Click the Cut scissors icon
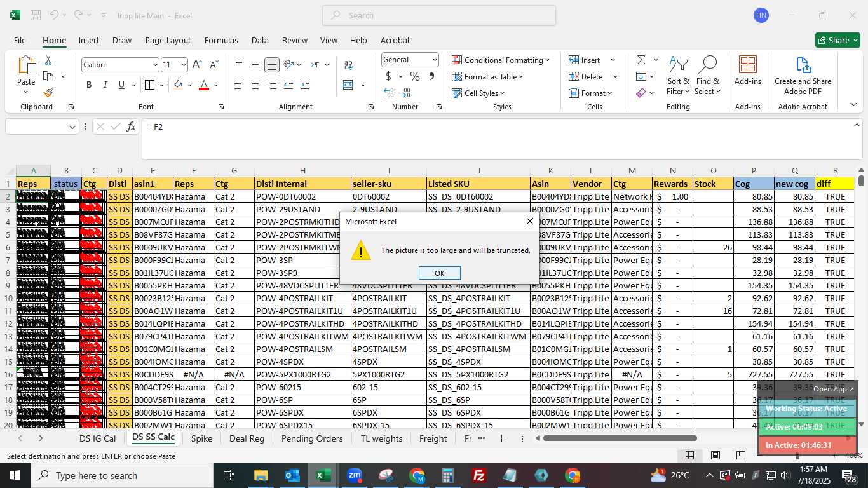Viewport: 868px width, 488px height. pos(48,60)
